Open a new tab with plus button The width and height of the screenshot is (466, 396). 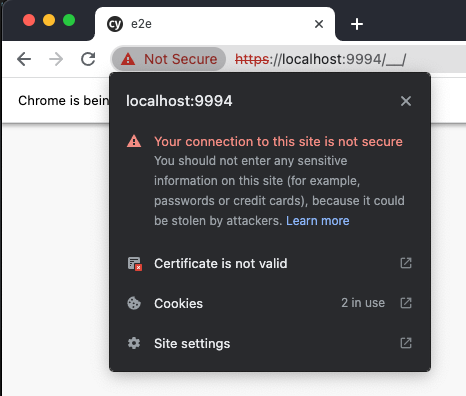[357, 24]
